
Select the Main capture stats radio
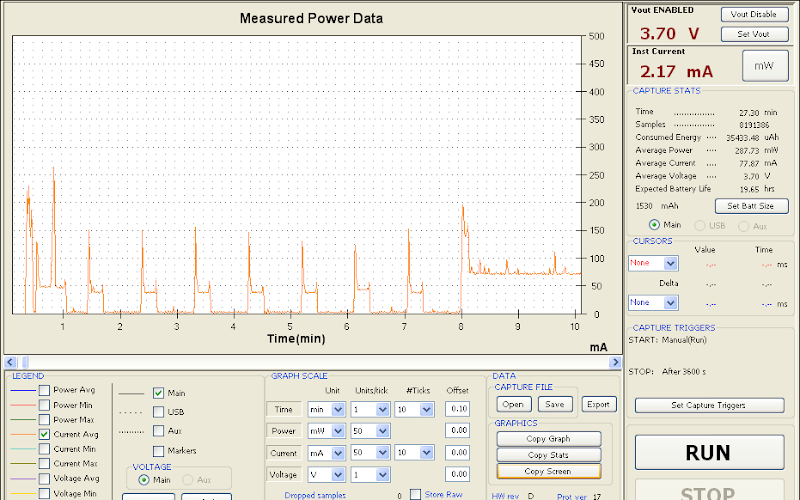[654, 225]
